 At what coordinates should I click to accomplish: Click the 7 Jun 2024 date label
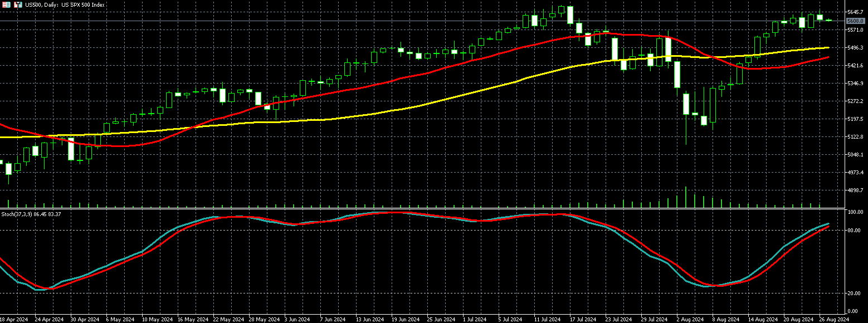tap(334, 320)
